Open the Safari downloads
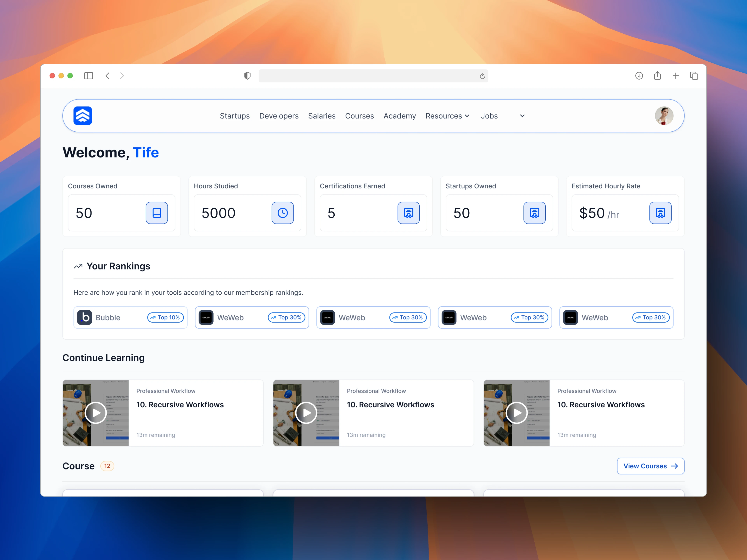 [x=639, y=76]
